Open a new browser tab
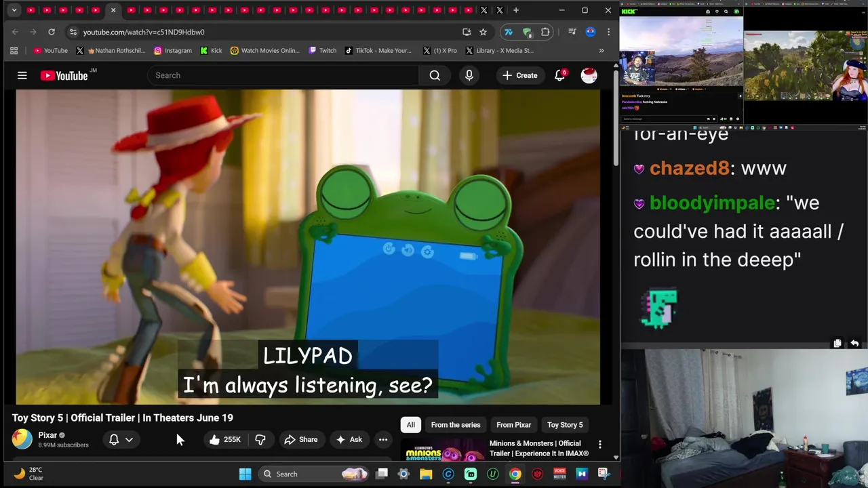This screenshot has width=868, height=488. [x=516, y=10]
